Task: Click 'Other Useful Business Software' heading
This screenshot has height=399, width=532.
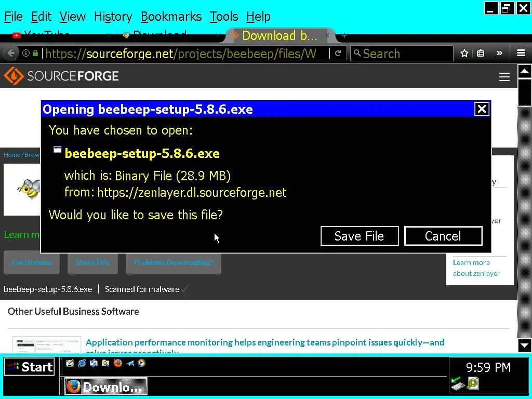Action: pos(73,312)
